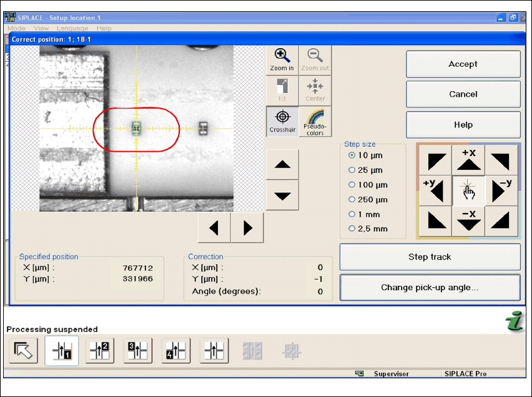Click the component under the crosshair center
Screen dimensions: 532x397
136,129
